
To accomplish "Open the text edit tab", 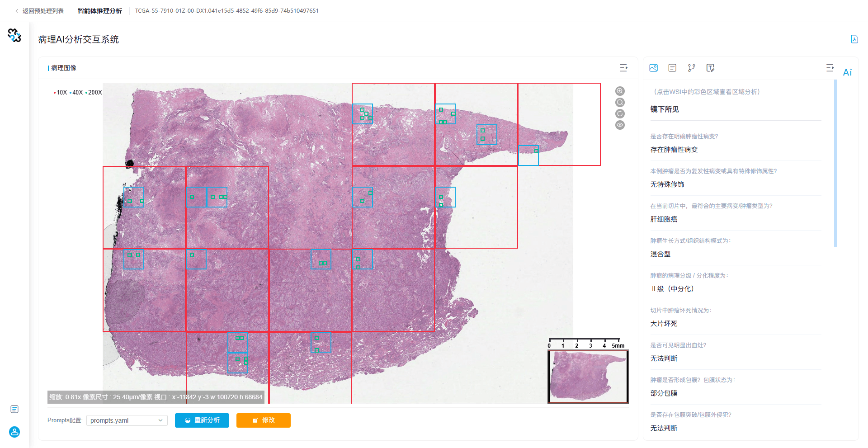I will click(x=710, y=68).
